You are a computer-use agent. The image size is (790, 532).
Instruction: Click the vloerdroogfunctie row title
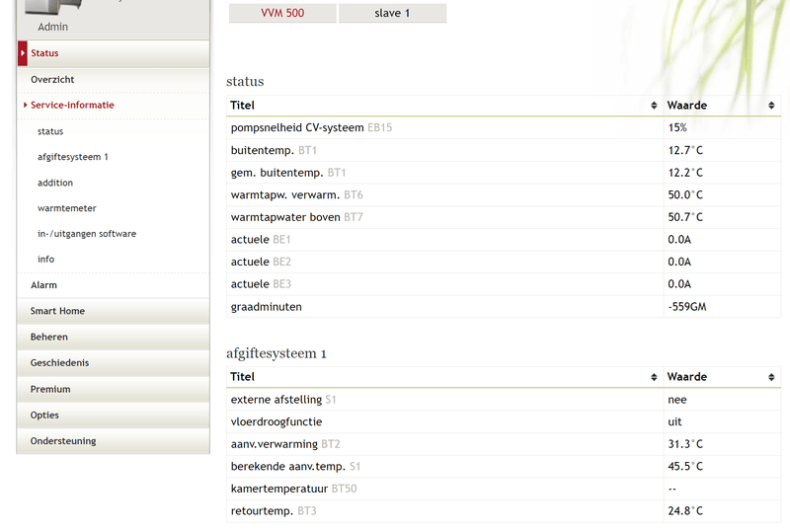pos(276,421)
